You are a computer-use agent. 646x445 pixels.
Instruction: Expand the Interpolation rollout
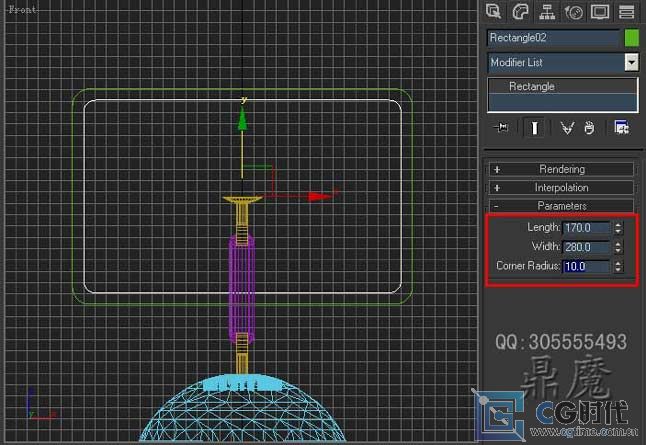click(561, 188)
